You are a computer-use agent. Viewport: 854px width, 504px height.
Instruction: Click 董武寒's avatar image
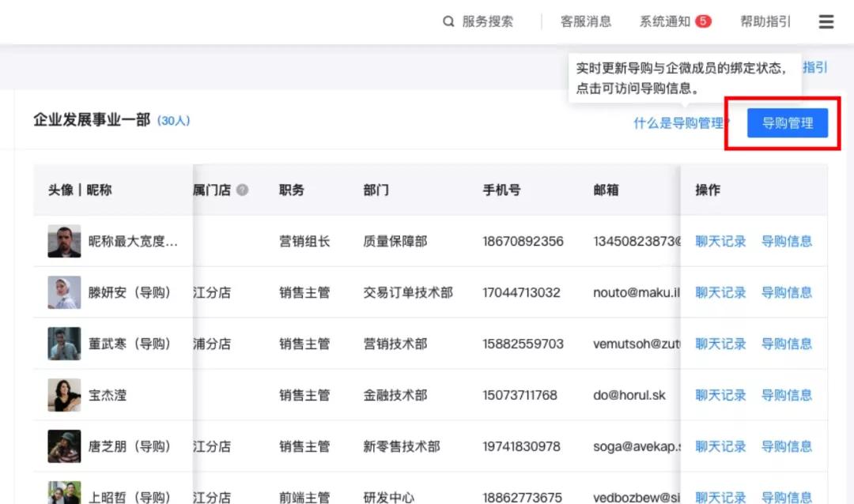[x=63, y=344]
